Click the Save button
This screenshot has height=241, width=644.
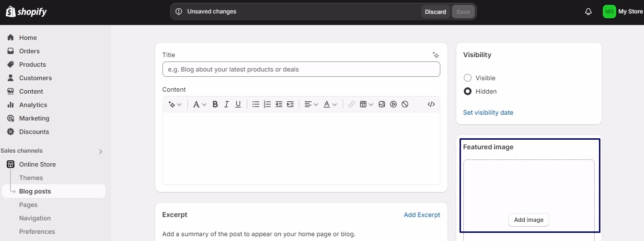pos(463,12)
